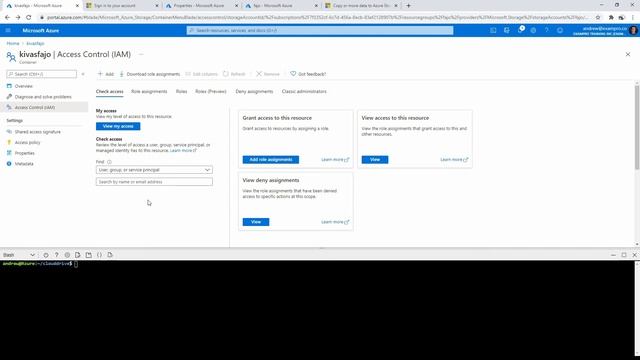Screen dimensions: 640x360
Task: Click the web preview icon in Cloud Shell
Action: [x=110, y=255]
